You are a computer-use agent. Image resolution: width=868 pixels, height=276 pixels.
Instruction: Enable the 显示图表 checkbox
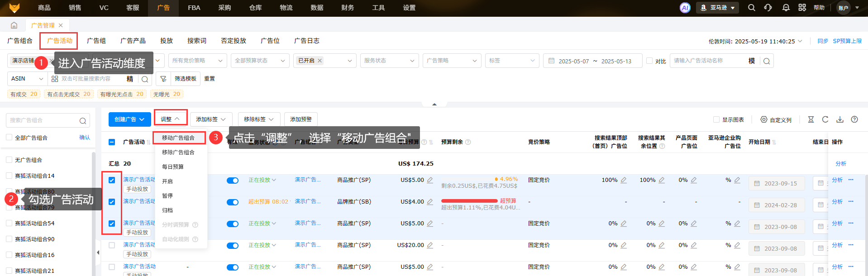pyautogui.click(x=716, y=119)
